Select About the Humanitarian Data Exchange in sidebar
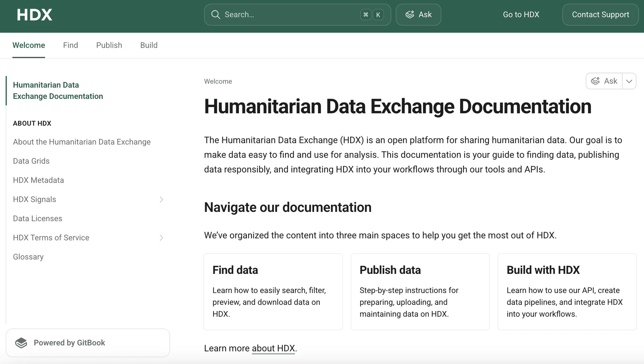 [82, 142]
